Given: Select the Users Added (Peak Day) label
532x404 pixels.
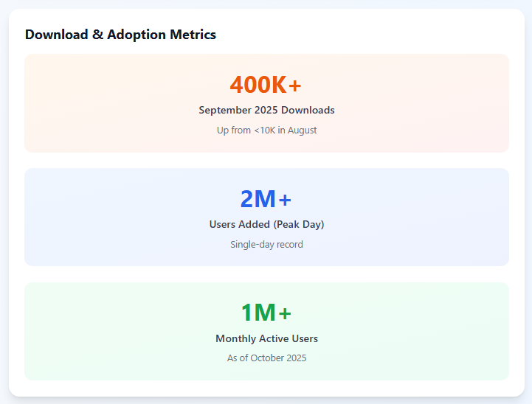Looking at the screenshot, I should [x=266, y=224].
